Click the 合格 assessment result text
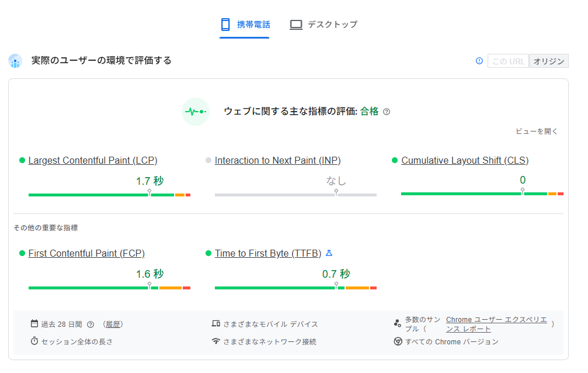 click(x=370, y=111)
